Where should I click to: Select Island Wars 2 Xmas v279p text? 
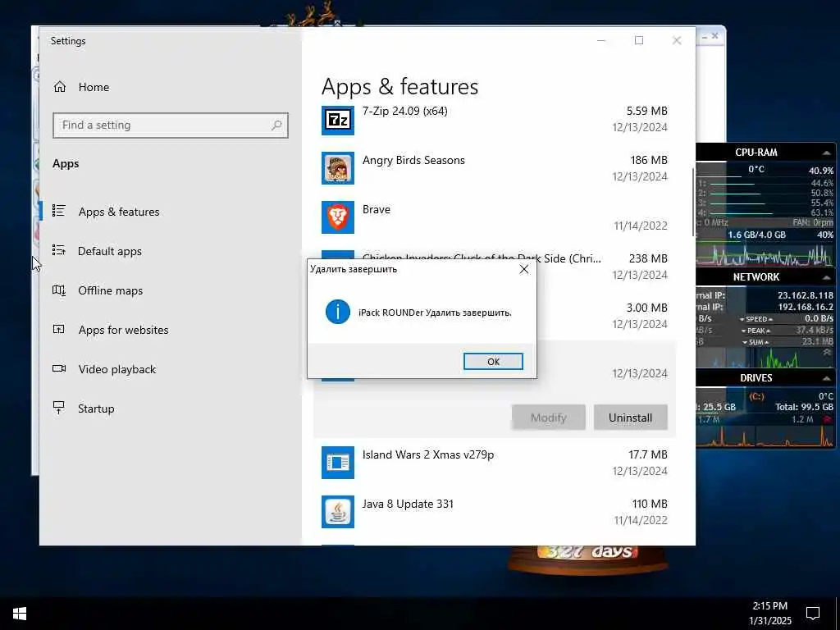[x=428, y=454]
